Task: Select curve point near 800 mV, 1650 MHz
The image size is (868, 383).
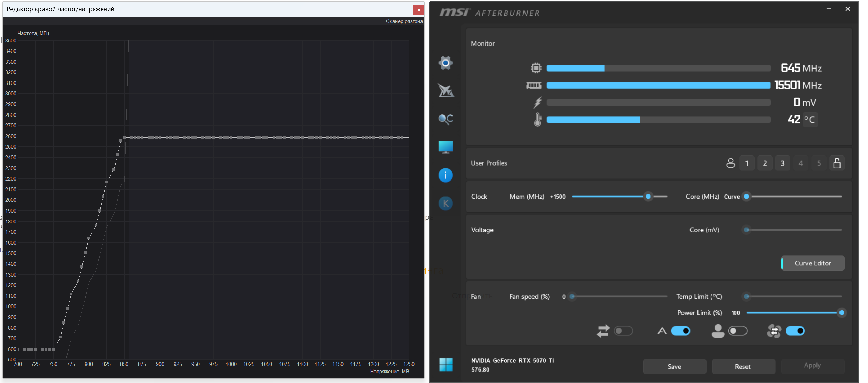Action: pos(89,238)
